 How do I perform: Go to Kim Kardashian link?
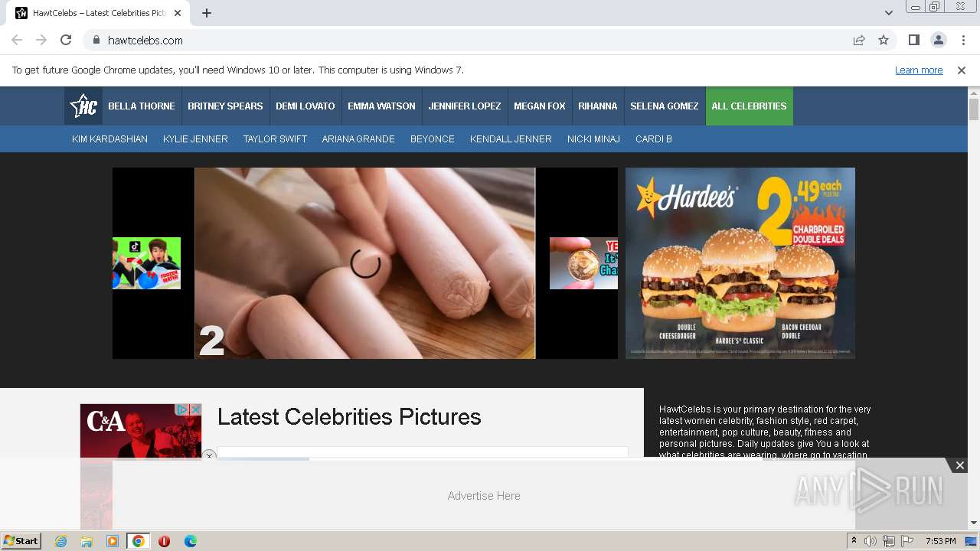coord(109,139)
